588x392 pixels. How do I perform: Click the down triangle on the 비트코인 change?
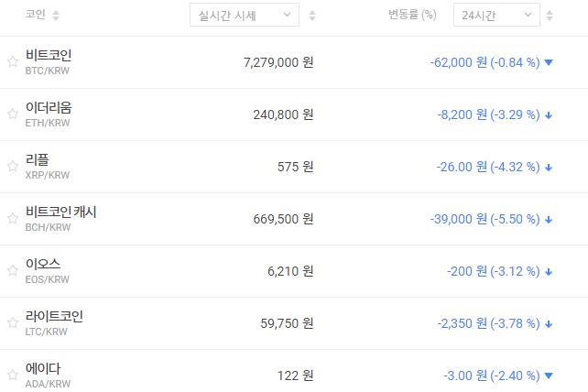click(549, 62)
